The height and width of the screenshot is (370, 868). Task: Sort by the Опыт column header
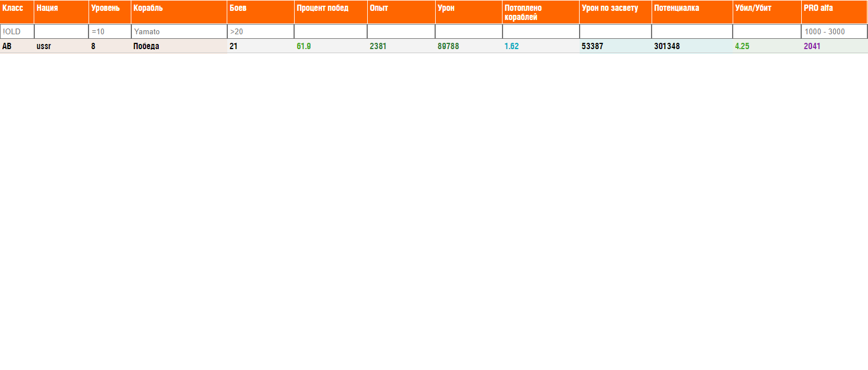[401, 12]
